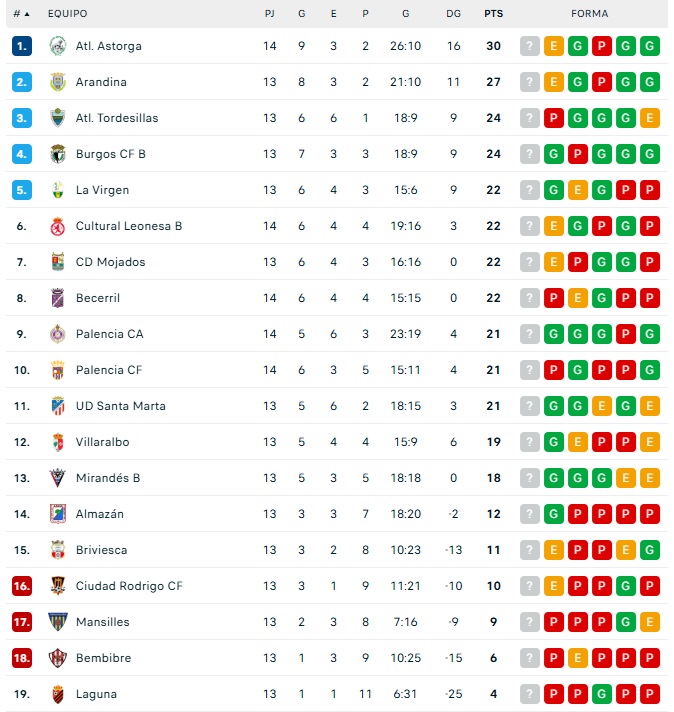Click the Burgos CF B crest icon
Image resolution: width=674 pixels, height=712 pixels.
pyautogui.click(x=57, y=154)
